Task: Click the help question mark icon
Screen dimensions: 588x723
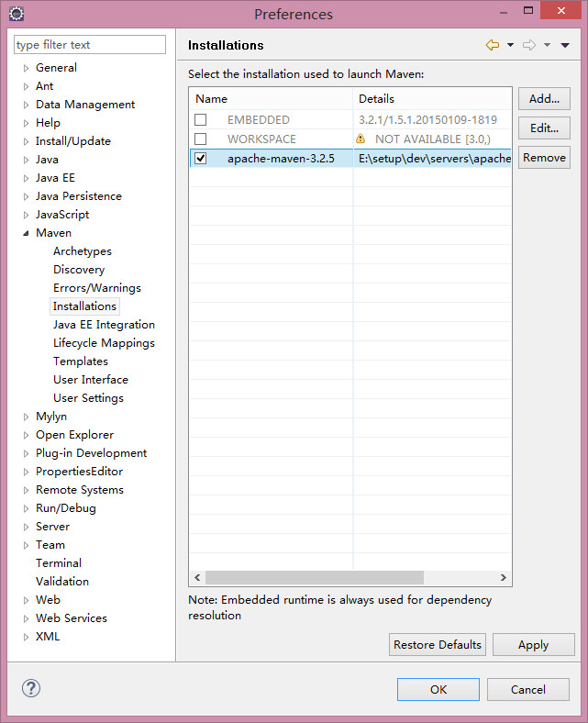Action: coord(31,688)
